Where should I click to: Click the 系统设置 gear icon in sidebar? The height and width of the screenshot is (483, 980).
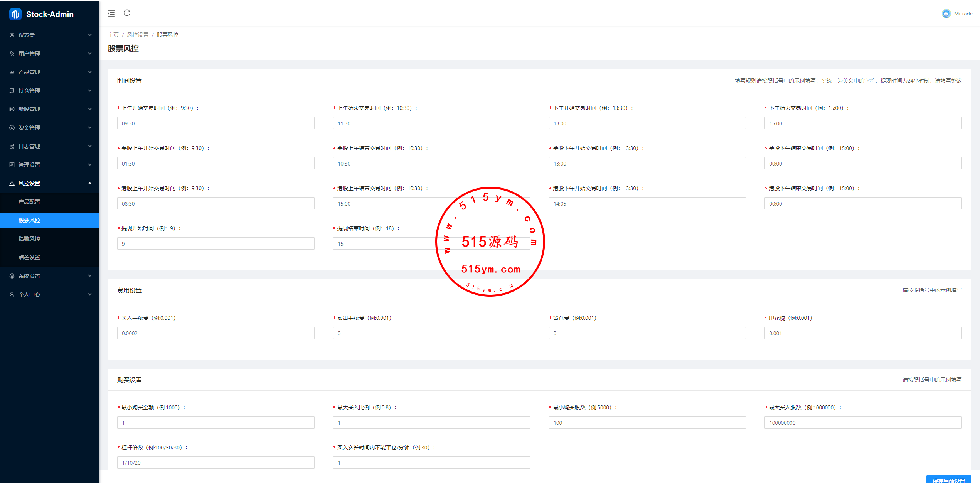[12, 276]
